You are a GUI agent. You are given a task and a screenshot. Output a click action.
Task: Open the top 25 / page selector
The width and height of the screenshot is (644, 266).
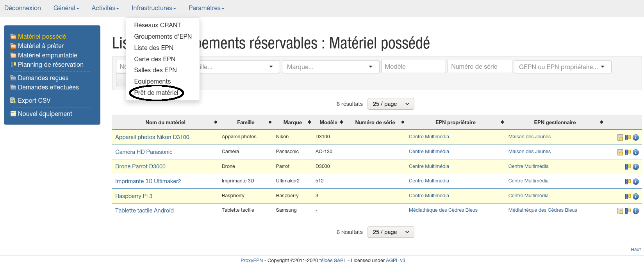[391, 104]
